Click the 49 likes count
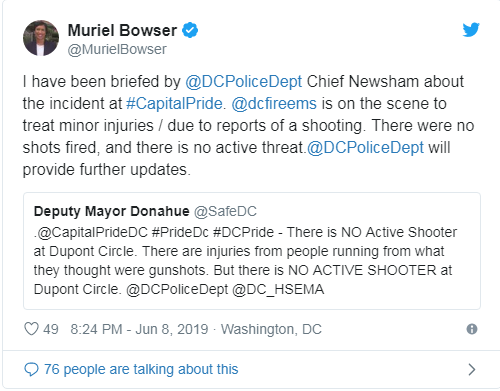This screenshot has height=391, width=500. coord(51,329)
